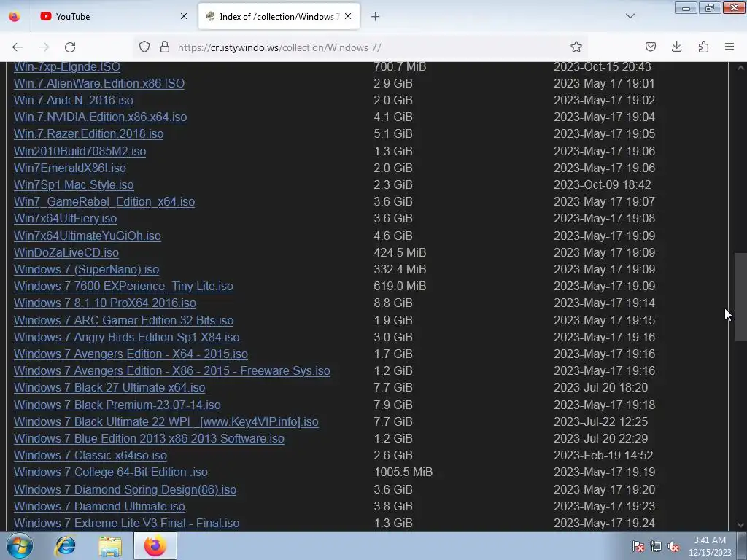Download Win.7.Razer.Edition.2018.iso
This screenshot has height=560, width=747.
88,134
